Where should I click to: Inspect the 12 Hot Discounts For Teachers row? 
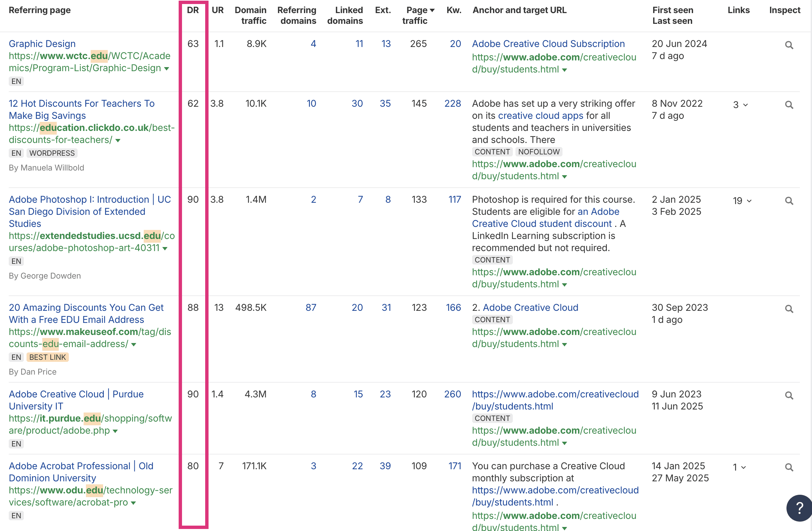point(789,105)
